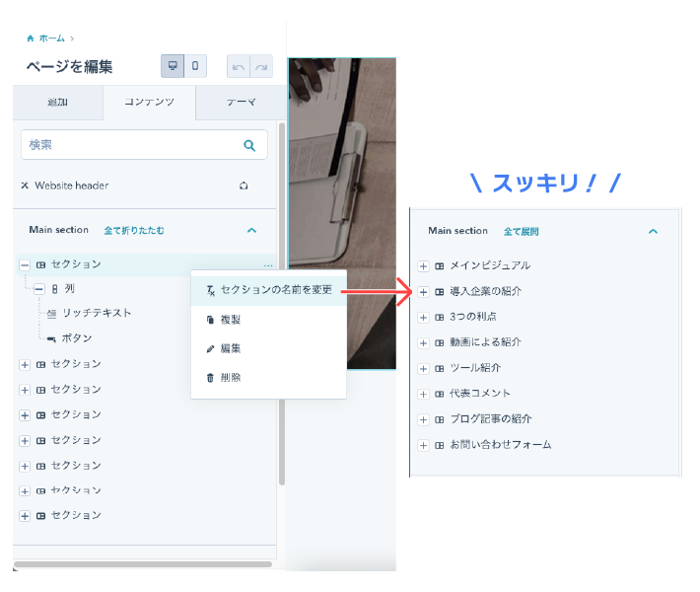Click section icon beside 3つの利点

[x=440, y=318]
